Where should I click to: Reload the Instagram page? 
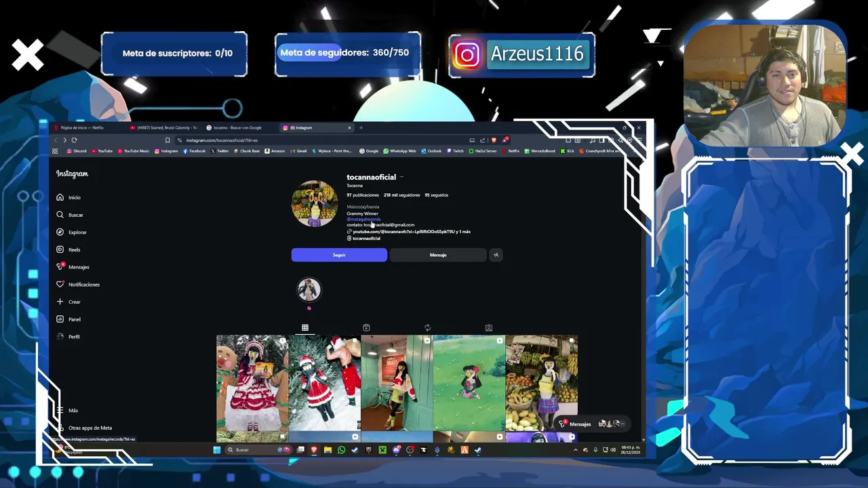[75, 140]
